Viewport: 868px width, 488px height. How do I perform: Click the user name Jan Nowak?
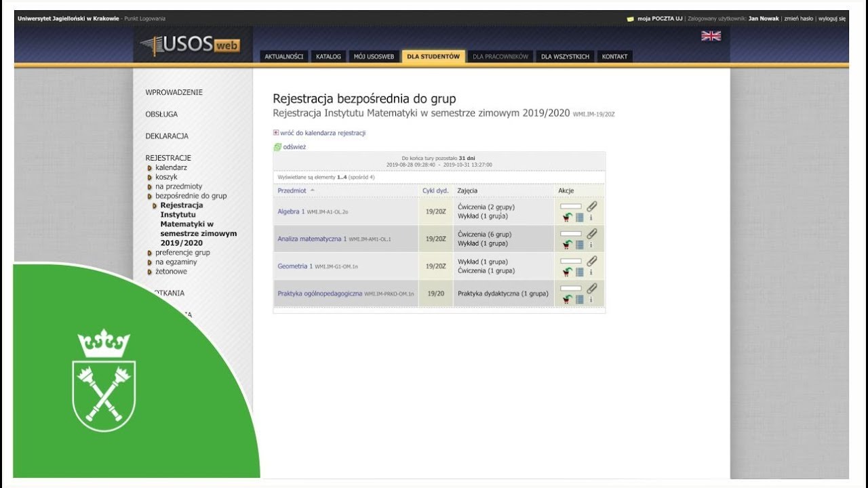(764, 19)
